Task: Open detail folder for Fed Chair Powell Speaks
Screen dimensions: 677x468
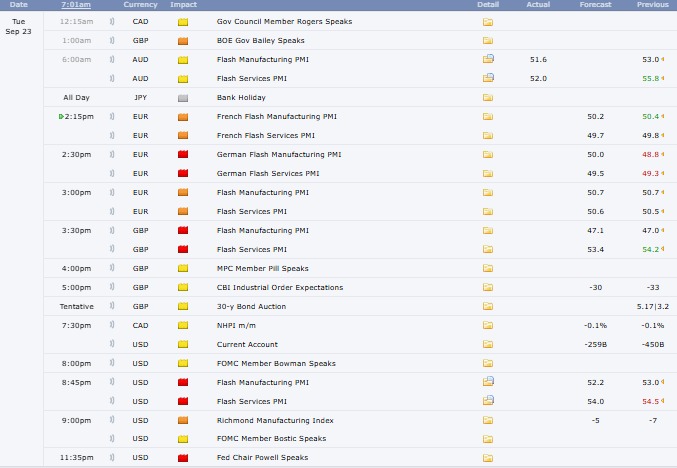Action: pyautogui.click(x=488, y=458)
